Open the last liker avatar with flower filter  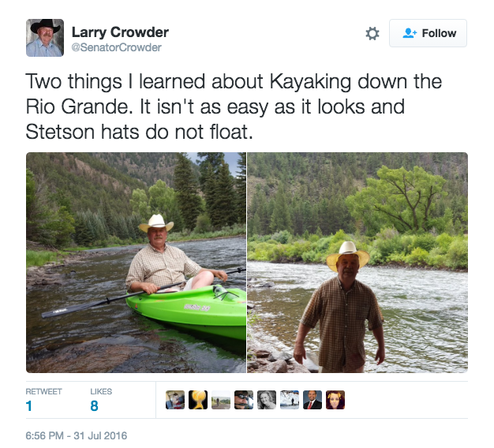(335, 400)
